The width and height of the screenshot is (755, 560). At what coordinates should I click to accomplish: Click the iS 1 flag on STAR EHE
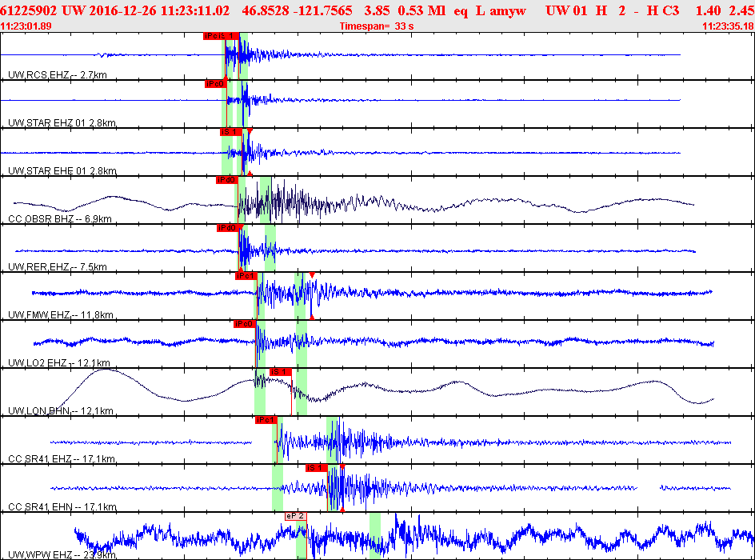click(x=231, y=132)
